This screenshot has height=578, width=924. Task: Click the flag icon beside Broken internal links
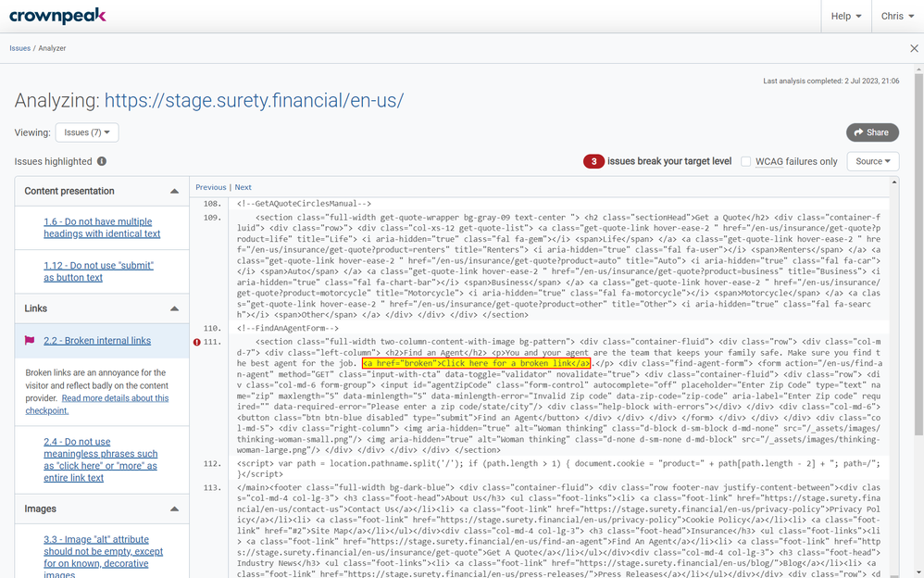point(30,340)
